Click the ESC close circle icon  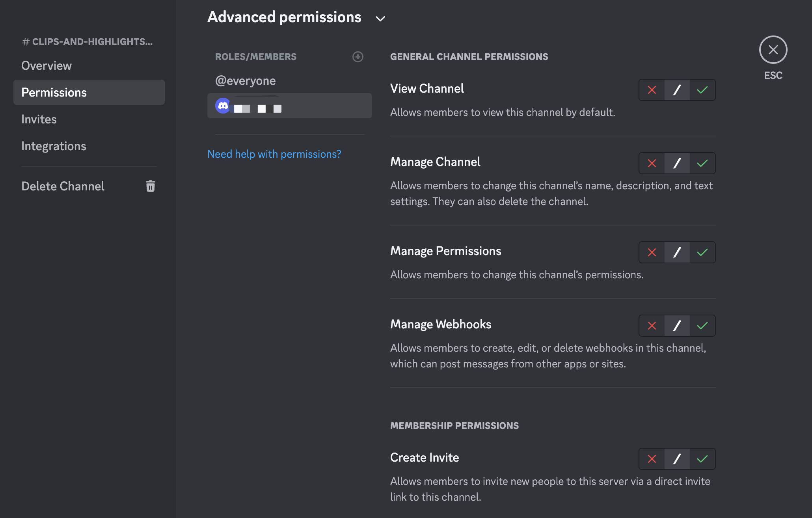tap(773, 50)
